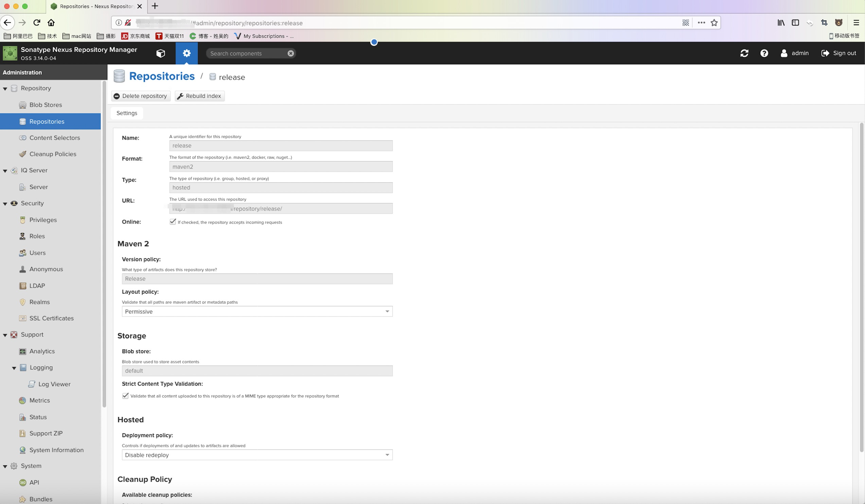Collapse the Logging tree node
This screenshot has height=504, width=865.
[14, 368]
